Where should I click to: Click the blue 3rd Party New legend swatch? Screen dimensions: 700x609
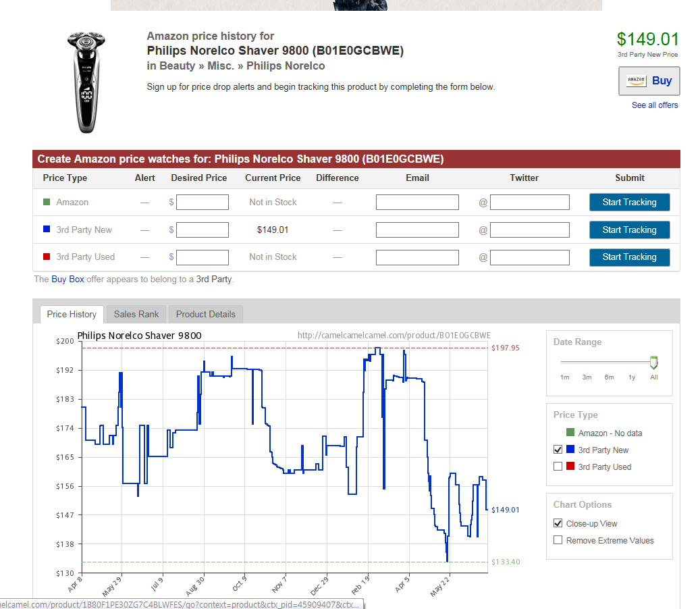(570, 450)
